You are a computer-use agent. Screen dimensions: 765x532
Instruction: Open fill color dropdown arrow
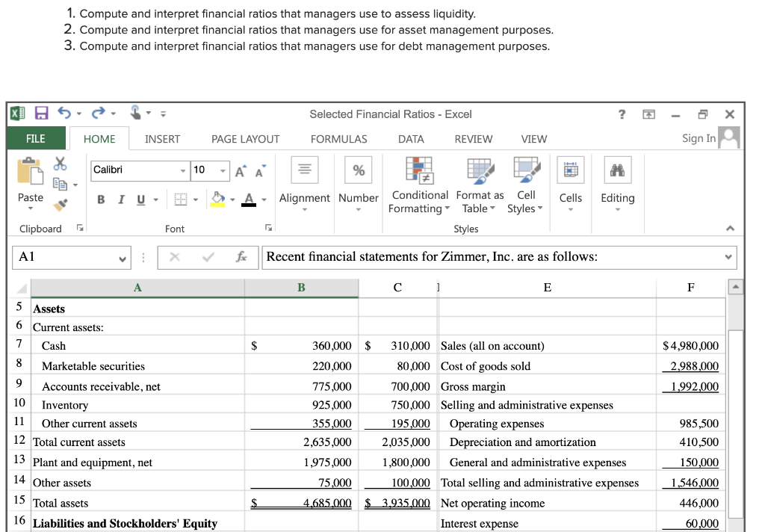232,199
